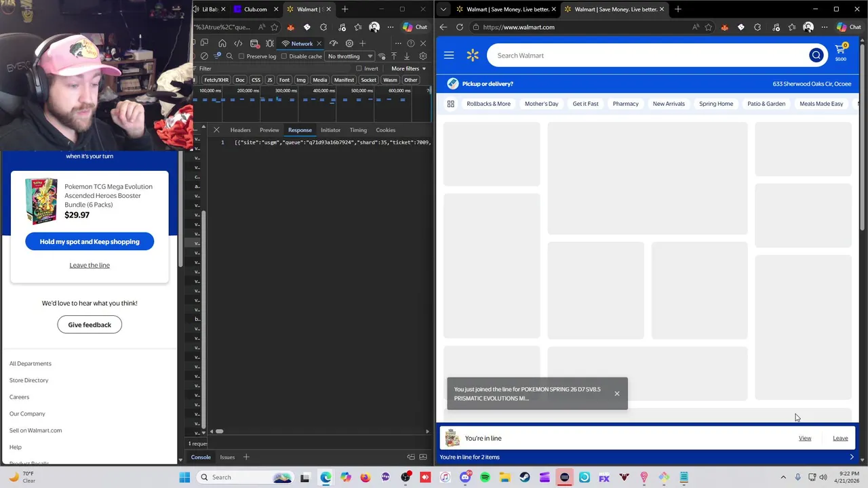Open DevTools Performance gauge icon

[333, 43]
